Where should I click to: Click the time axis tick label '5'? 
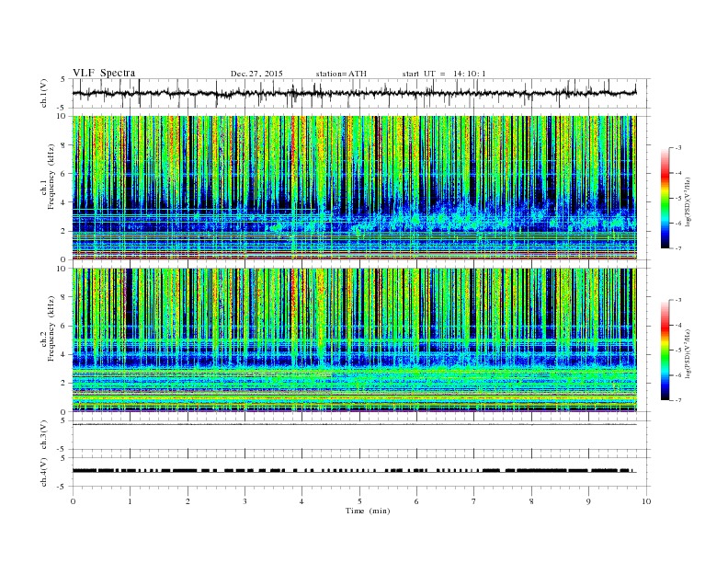pos(359,501)
